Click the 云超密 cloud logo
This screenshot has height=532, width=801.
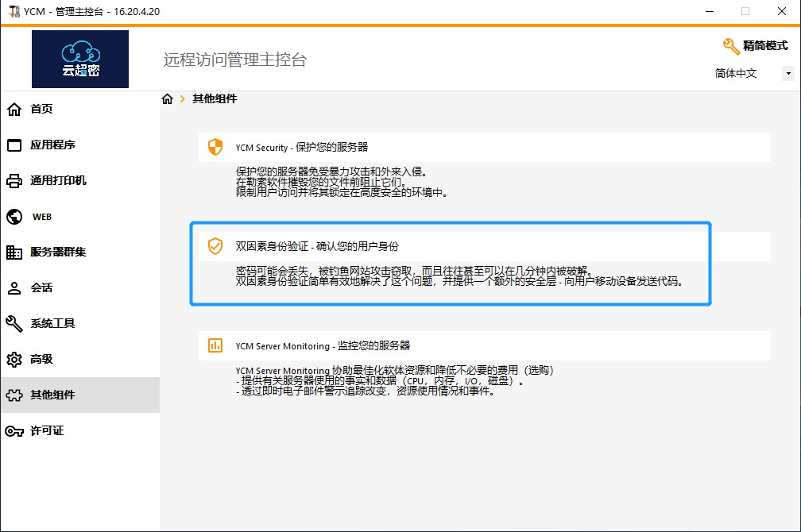80,59
